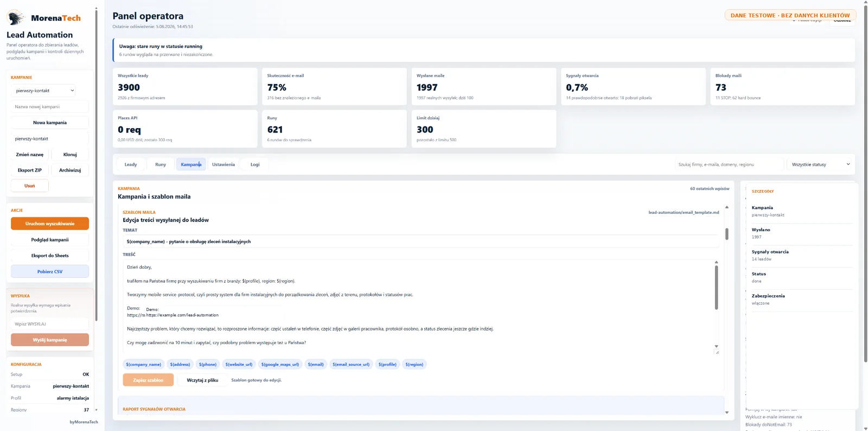Screen dimensions: 868x431
Task: Click Podgląd kampanii button
Action: tap(50, 240)
